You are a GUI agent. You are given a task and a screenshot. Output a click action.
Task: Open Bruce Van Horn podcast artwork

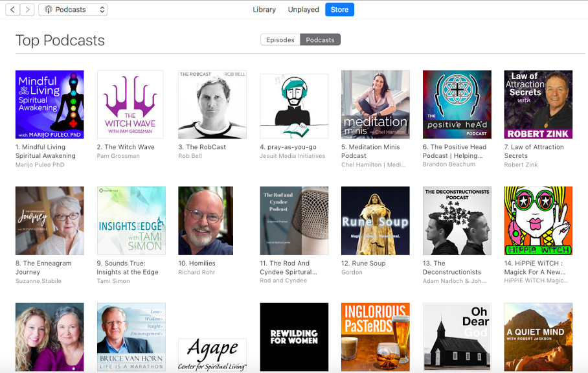(x=131, y=337)
